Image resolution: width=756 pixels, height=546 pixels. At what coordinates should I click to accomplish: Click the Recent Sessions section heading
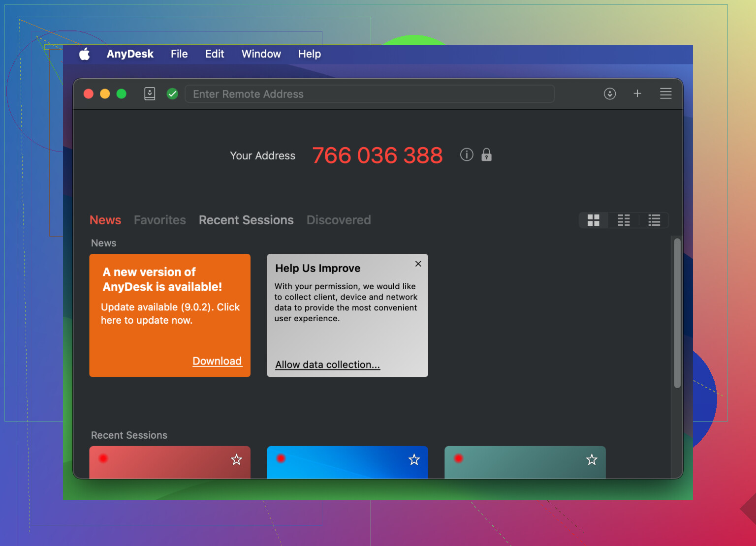point(129,435)
